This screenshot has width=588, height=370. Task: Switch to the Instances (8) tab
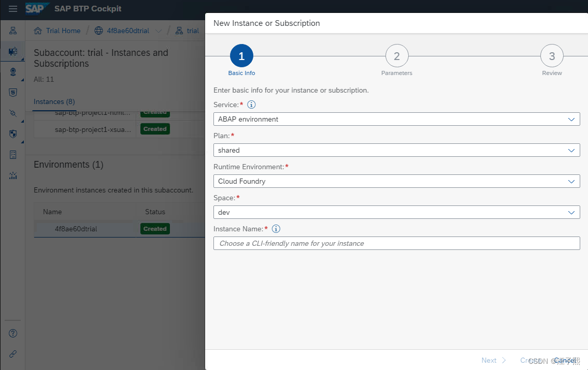[x=54, y=101]
